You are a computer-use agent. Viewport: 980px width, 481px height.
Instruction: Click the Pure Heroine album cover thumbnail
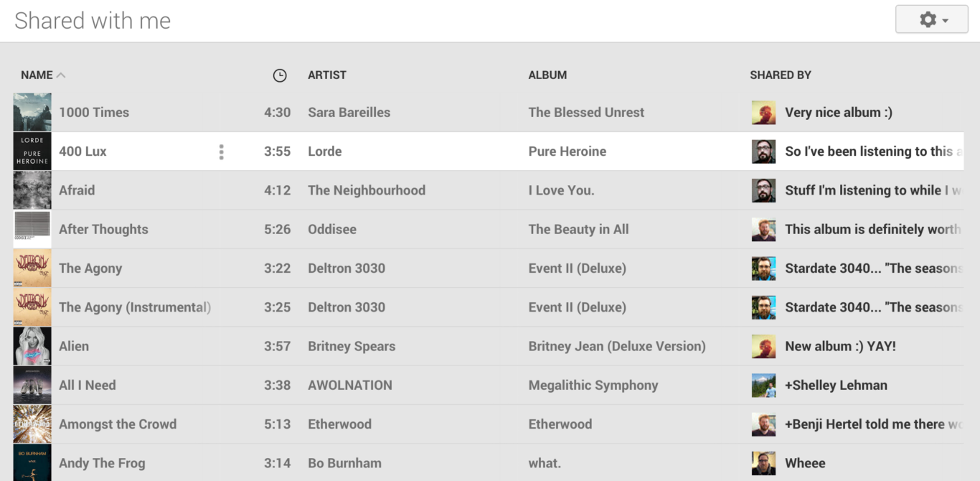point(32,151)
